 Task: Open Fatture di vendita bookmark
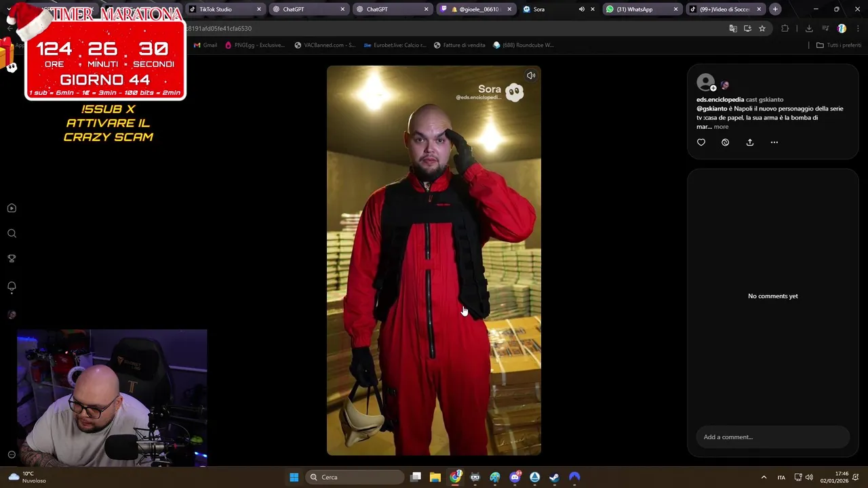pyautogui.click(x=460, y=45)
